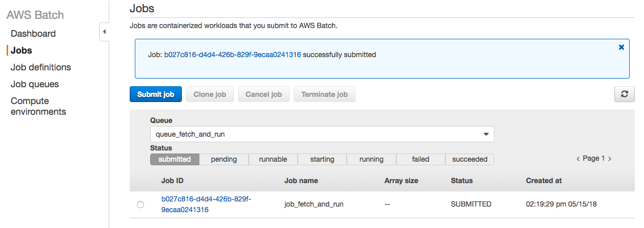Select radio button for job_fetch_and_run

140,205
